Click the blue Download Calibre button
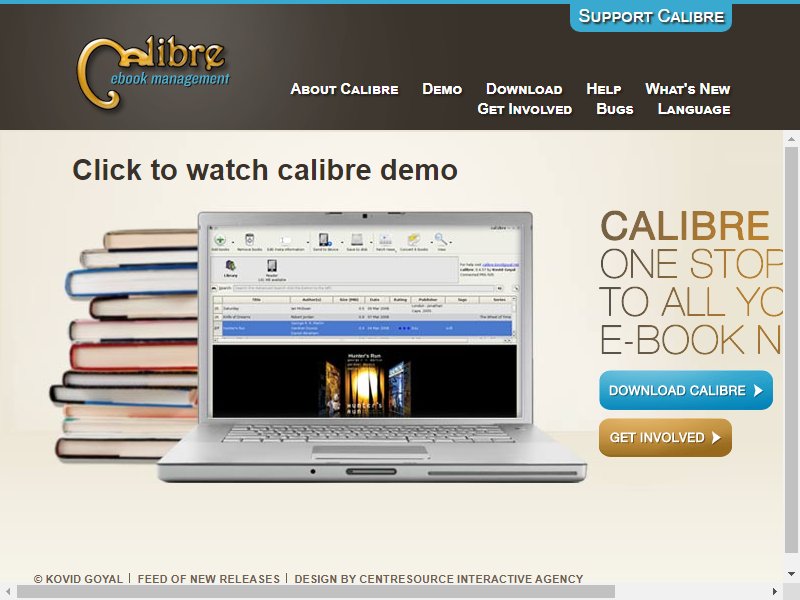This screenshot has width=800, height=600. point(686,390)
